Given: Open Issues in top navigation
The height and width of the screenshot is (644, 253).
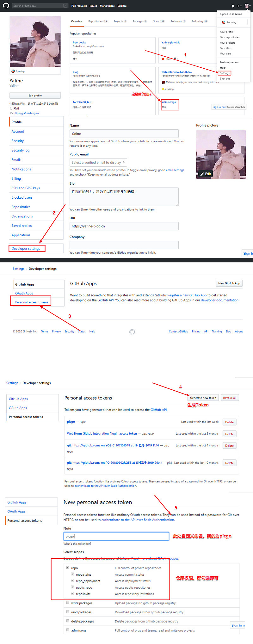Looking at the screenshot, I should 93,6.
